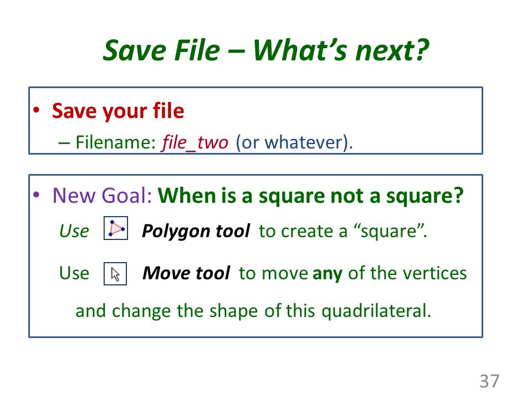
Task: Click the green Filename: label
Action: click(x=116, y=142)
